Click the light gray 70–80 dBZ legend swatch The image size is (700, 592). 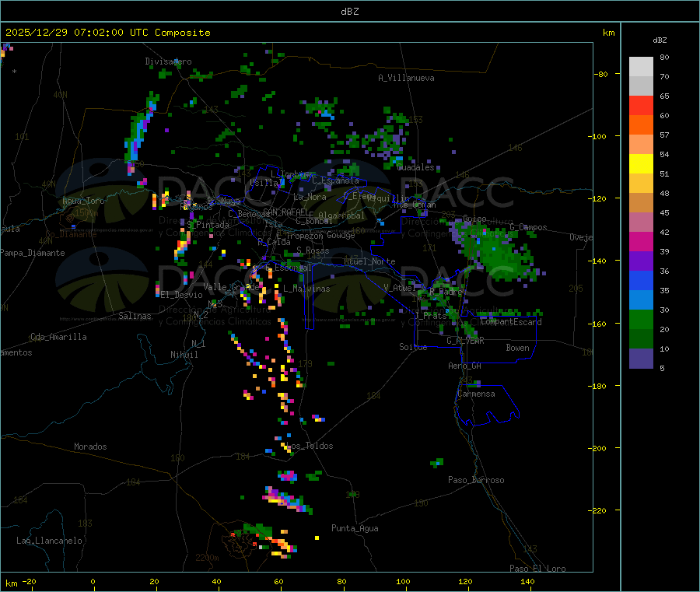(x=641, y=67)
